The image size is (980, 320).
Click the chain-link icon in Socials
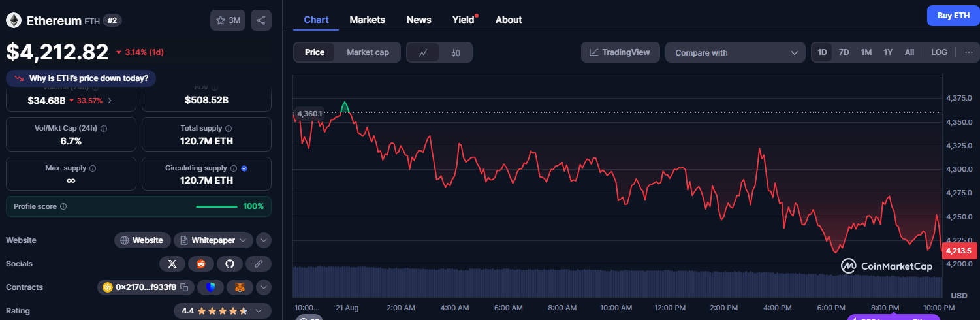point(259,264)
